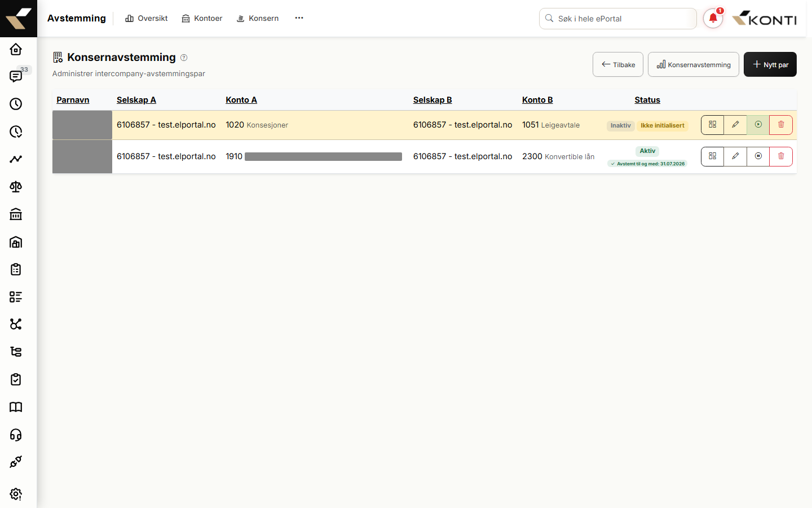Create a new pair with Nytt par
812x508 pixels.
coord(770,64)
